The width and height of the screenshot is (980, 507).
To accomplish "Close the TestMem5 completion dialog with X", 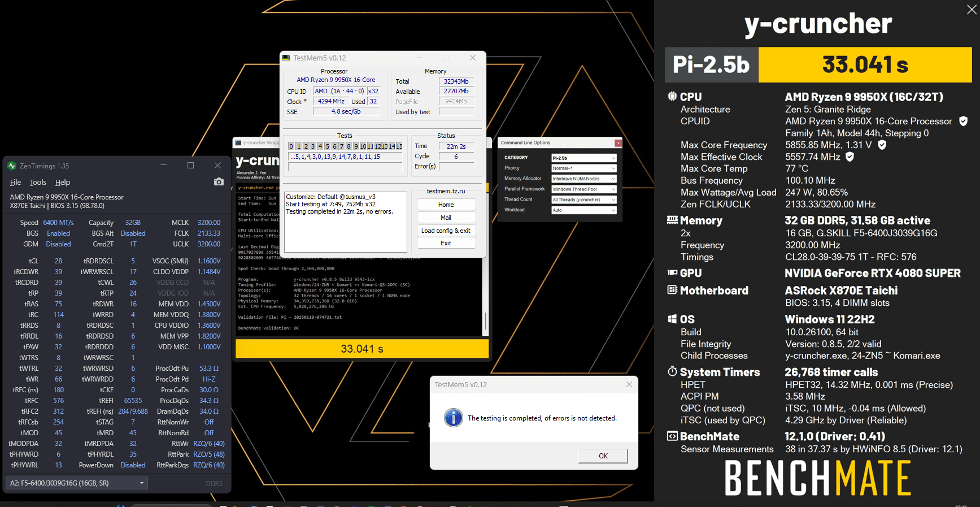I will (x=629, y=384).
